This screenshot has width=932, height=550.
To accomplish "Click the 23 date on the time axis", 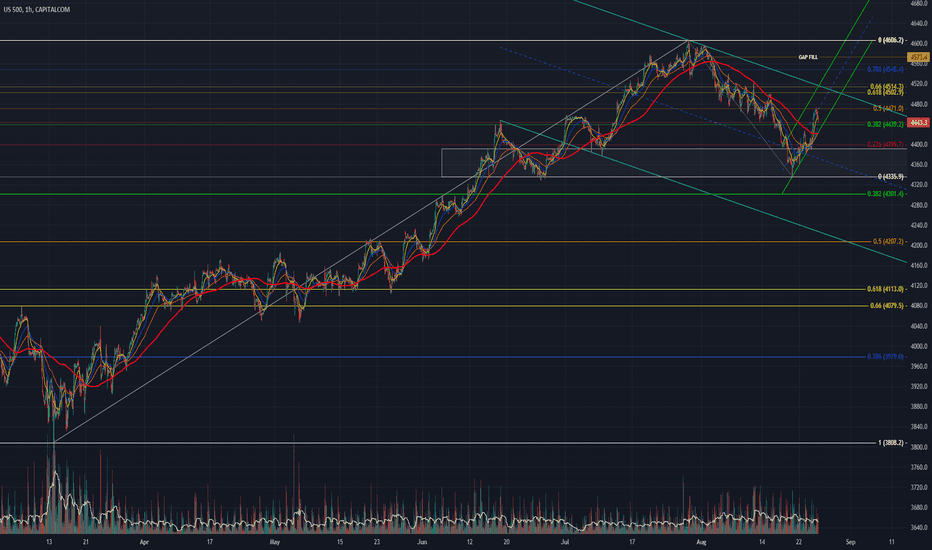I will [377, 542].
